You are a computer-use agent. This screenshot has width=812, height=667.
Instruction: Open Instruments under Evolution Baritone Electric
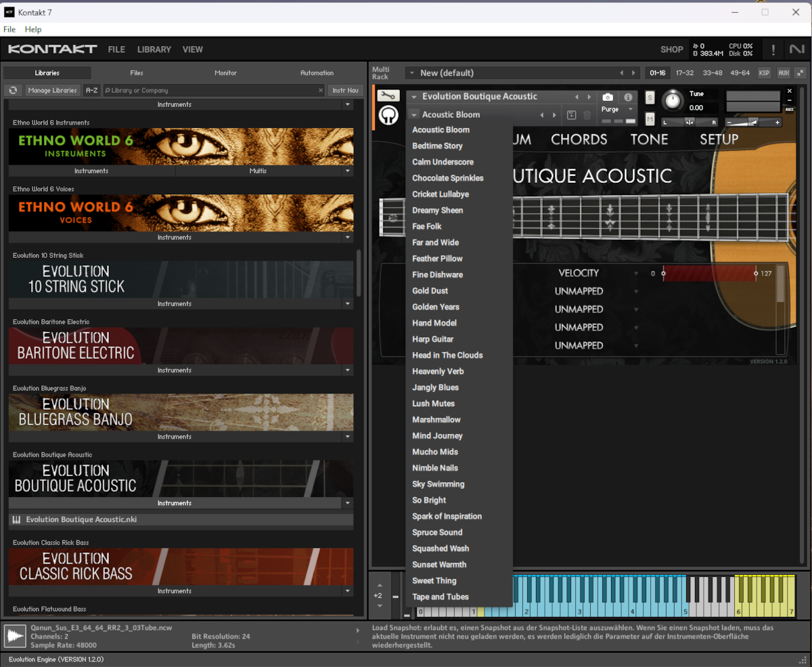pyautogui.click(x=175, y=370)
